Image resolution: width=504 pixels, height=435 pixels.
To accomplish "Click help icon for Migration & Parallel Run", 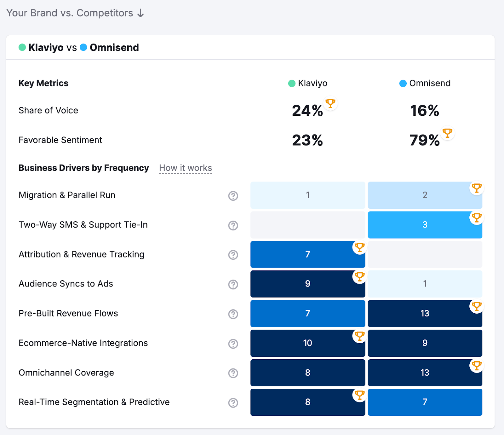I will click(x=233, y=196).
